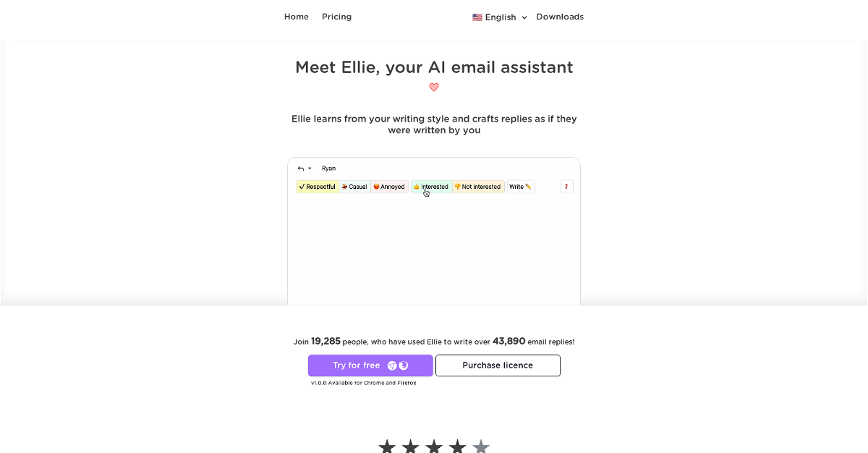Screen dimensions: 868x453
Task: Open the Pricing page
Action: tap(336, 17)
